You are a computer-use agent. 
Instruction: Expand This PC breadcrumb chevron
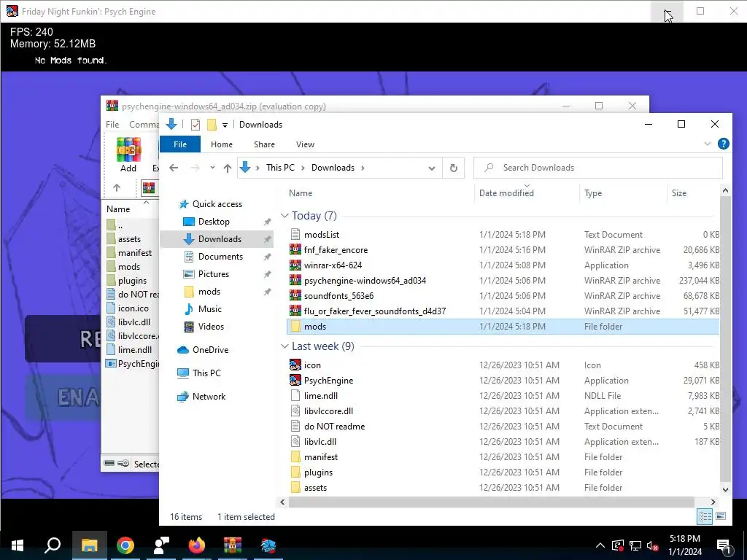[x=303, y=168]
